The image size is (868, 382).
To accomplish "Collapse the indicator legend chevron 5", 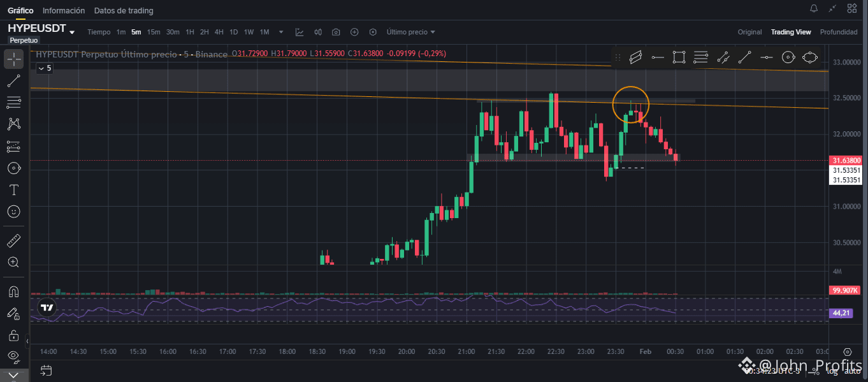I will 45,68.
